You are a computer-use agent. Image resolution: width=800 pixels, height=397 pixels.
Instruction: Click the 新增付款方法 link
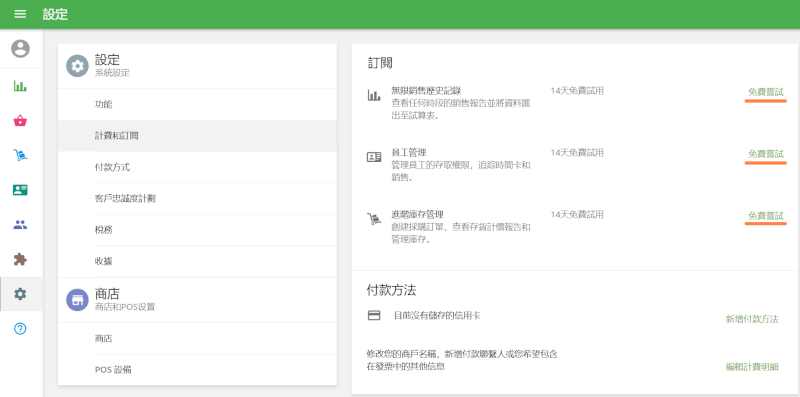click(x=752, y=319)
